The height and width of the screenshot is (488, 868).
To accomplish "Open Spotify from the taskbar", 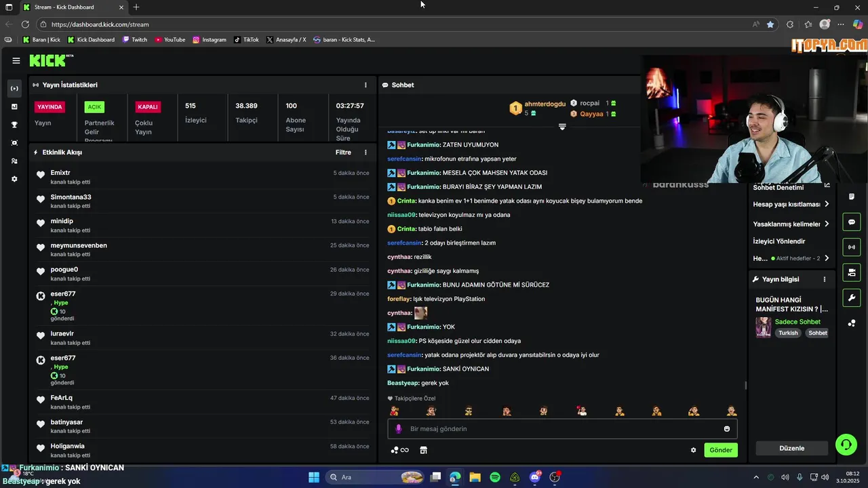I will (495, 477).
